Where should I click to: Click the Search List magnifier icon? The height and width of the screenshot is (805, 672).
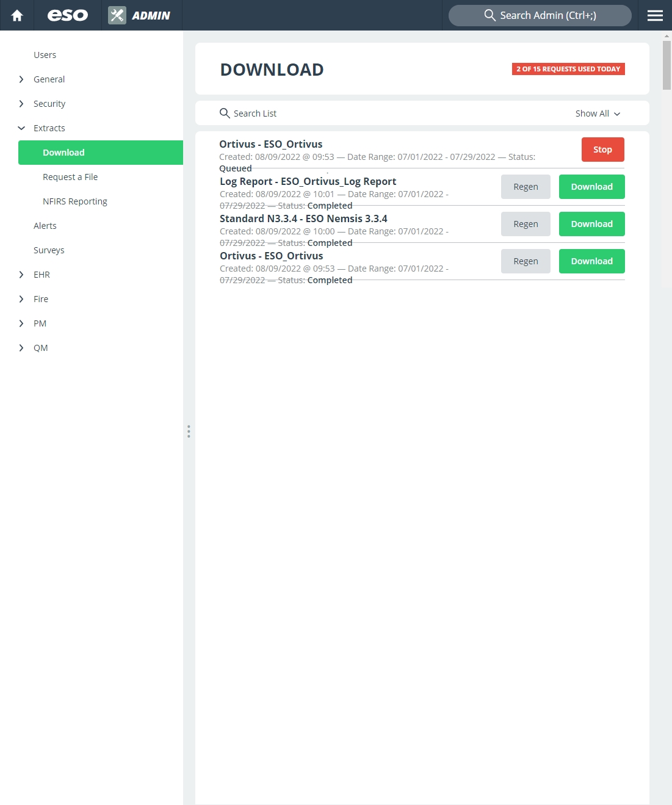tap(225, 114)
